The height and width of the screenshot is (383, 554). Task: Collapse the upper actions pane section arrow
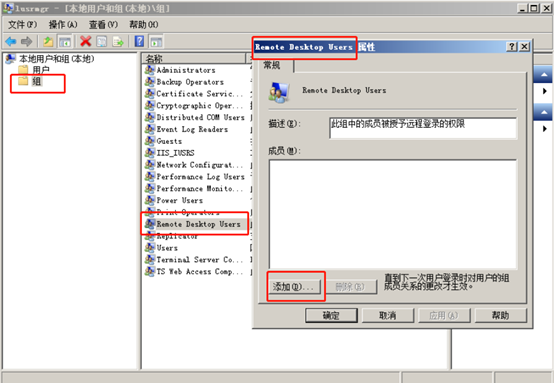pos(544,75)
